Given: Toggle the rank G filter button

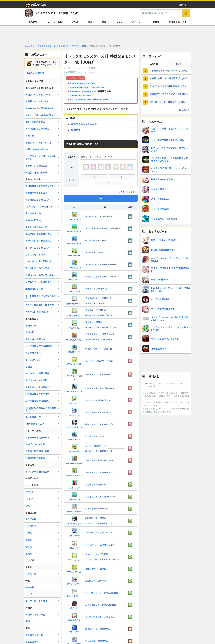Looking at the screenshot, I should [94, 177].
